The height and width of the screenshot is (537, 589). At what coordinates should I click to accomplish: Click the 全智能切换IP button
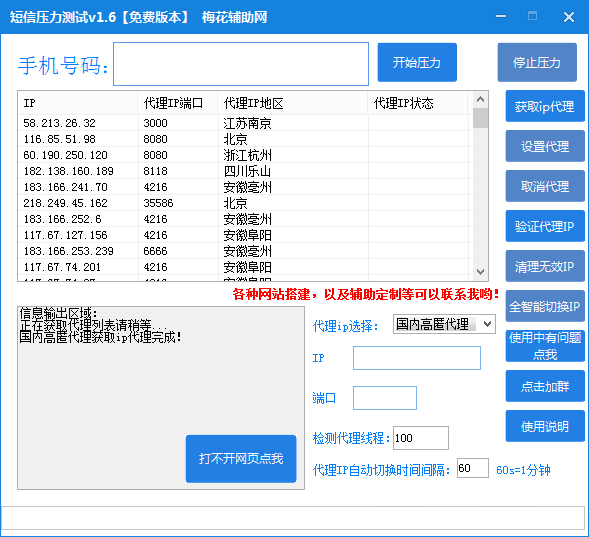pyautogui.click(x=545, y=306)
